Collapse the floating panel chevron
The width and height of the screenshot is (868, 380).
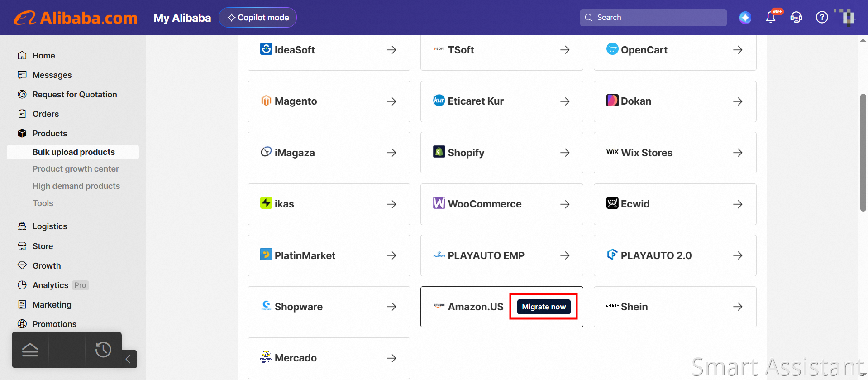[x=128, y=359]
